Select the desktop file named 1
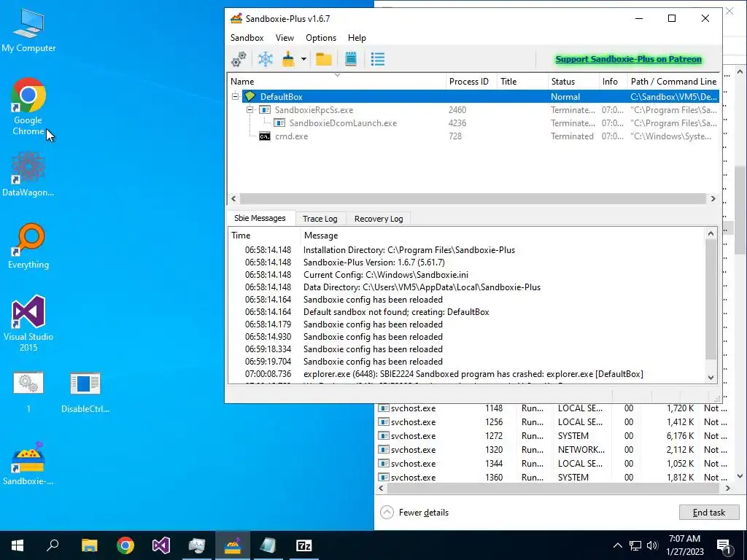This screenshot has height=560, width=747. tap(28, 392)
